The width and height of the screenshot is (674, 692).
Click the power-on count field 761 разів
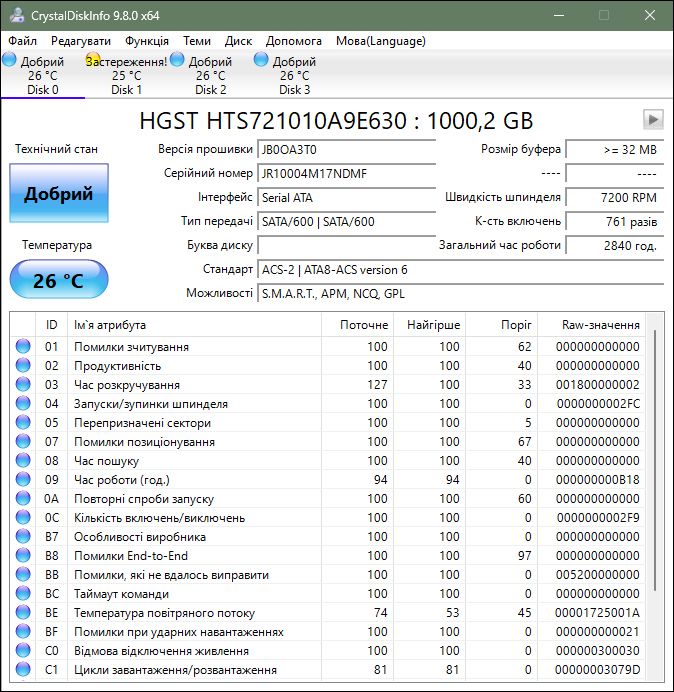[x=614, y=221]
